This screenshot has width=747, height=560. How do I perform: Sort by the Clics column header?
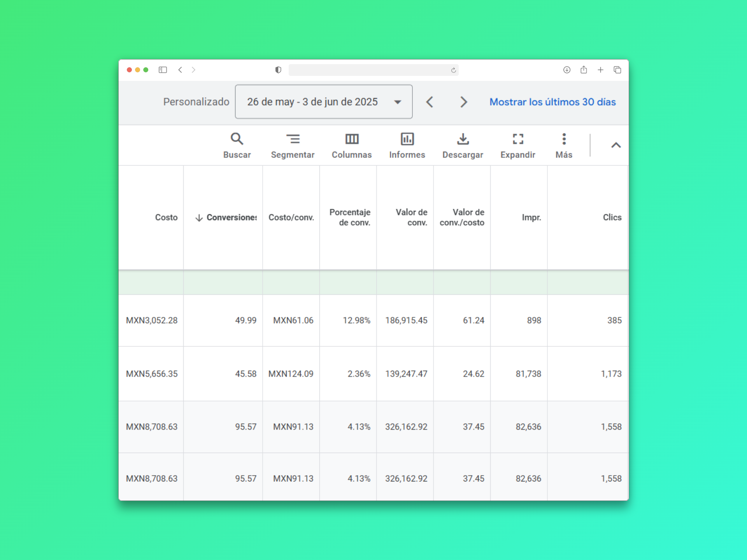point(612,217)
